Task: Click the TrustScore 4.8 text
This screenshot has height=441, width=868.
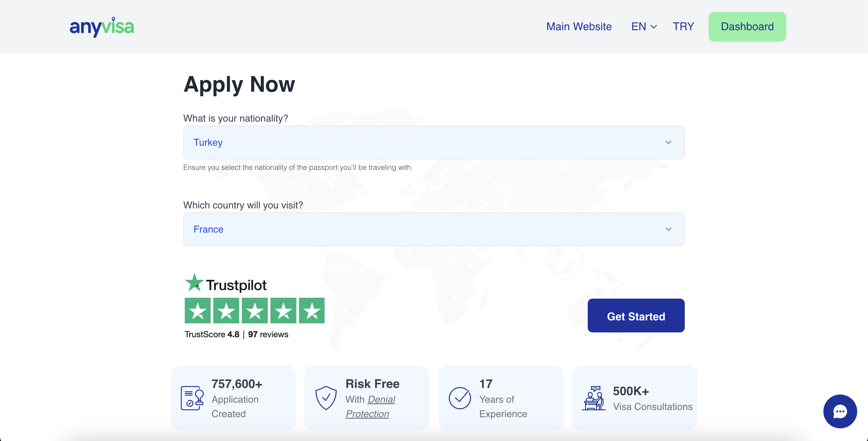Action: (x=212, y=334)
